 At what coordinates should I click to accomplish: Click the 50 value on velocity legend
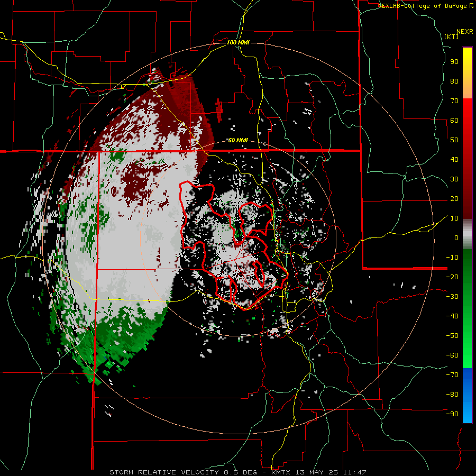click(x=454, y=140)
